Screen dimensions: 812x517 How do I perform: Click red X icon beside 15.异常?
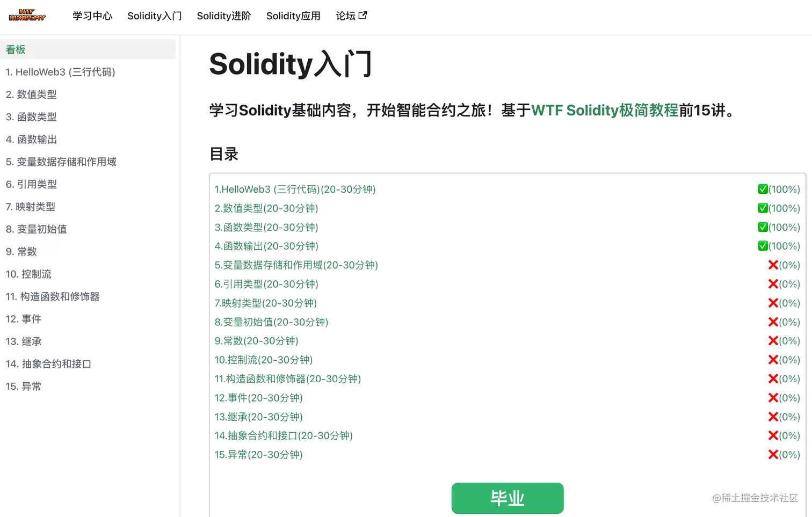pos(773,454)
